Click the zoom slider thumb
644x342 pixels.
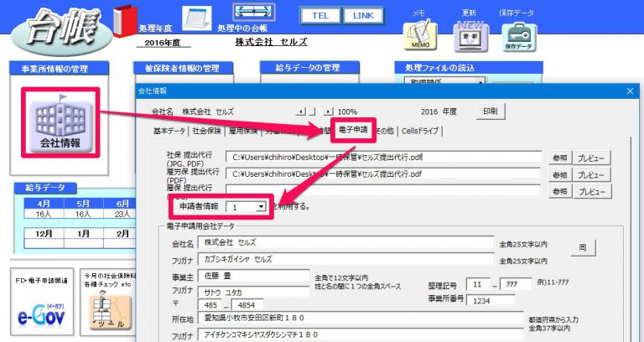click(312, 111)
